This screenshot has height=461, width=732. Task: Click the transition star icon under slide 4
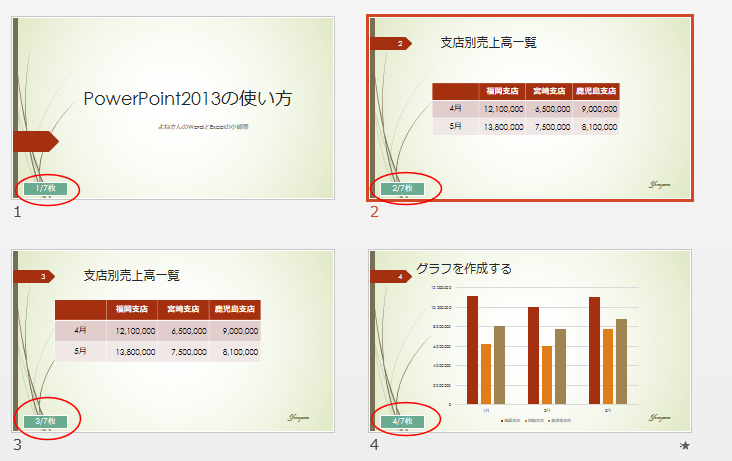point(684,446)
